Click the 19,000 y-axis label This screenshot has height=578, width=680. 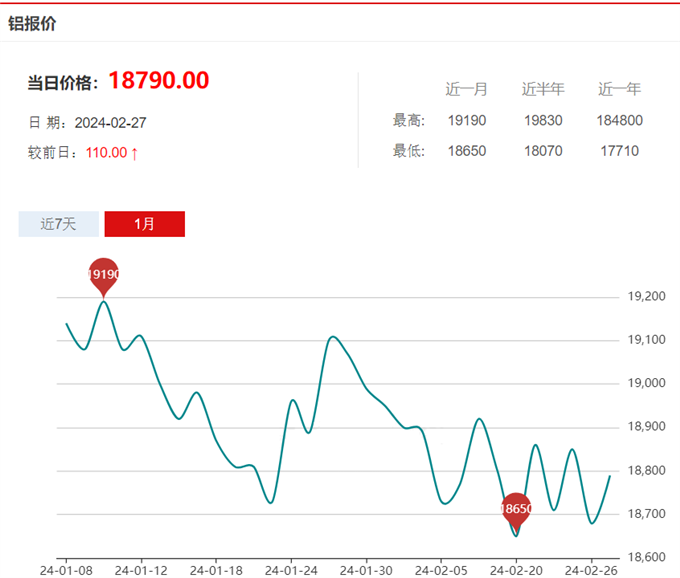click(646, 384)
